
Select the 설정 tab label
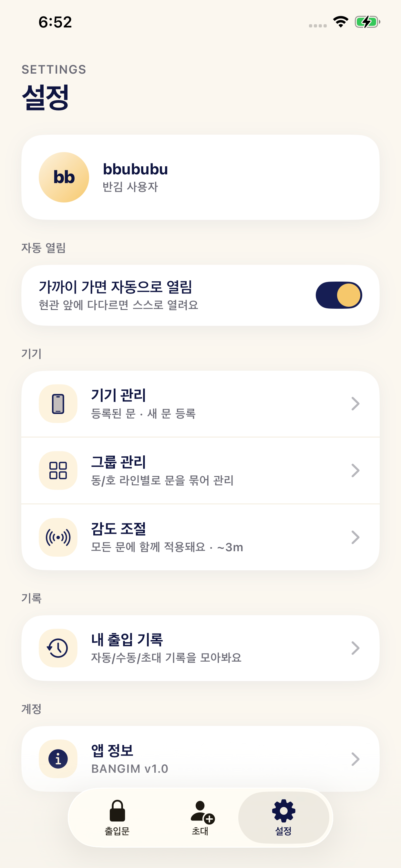coord(283,831)
